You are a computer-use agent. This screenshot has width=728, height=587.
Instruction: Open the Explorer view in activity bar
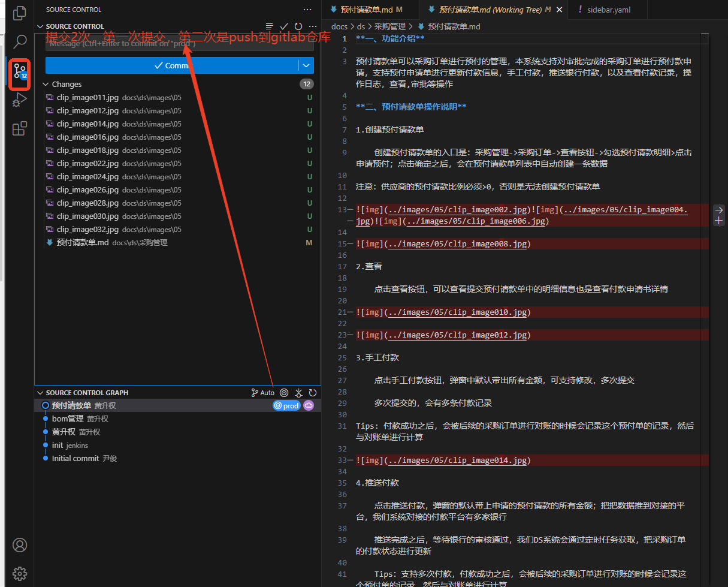20,13
